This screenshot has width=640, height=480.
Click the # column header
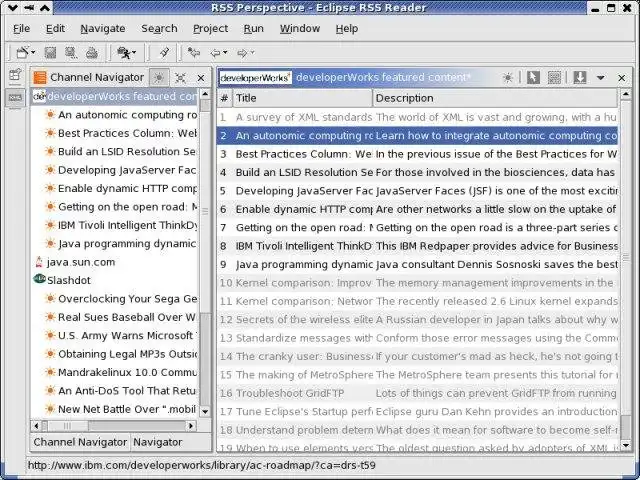click(224, 98)
